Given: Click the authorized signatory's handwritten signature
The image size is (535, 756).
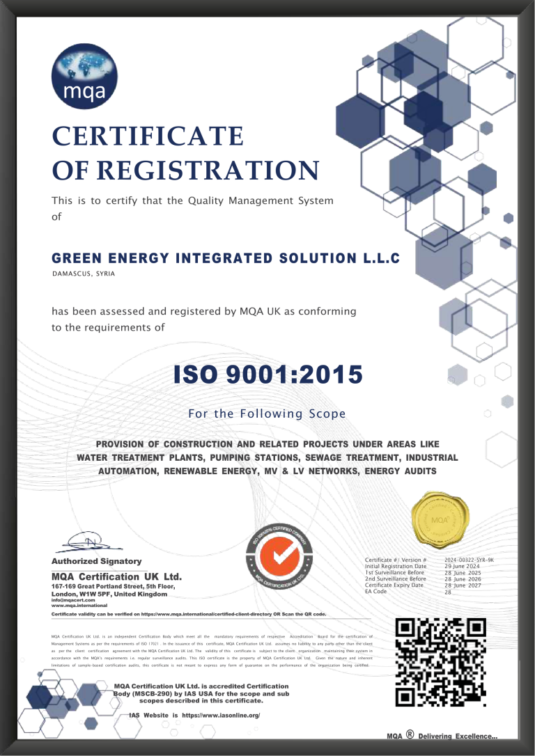Looking at the screenshot, I should pyautogui.click(x=89, y=542).
